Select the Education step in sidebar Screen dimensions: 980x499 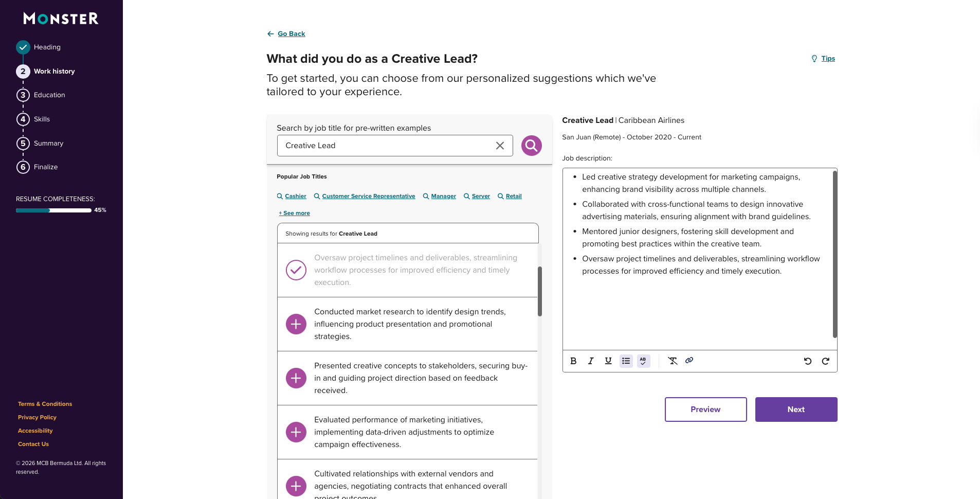point(49,95)
